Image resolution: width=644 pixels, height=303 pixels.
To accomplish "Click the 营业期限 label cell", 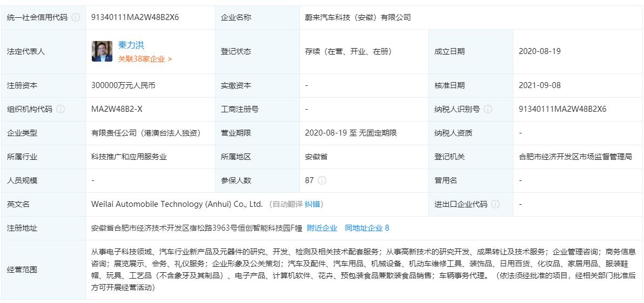I will 258,133.
